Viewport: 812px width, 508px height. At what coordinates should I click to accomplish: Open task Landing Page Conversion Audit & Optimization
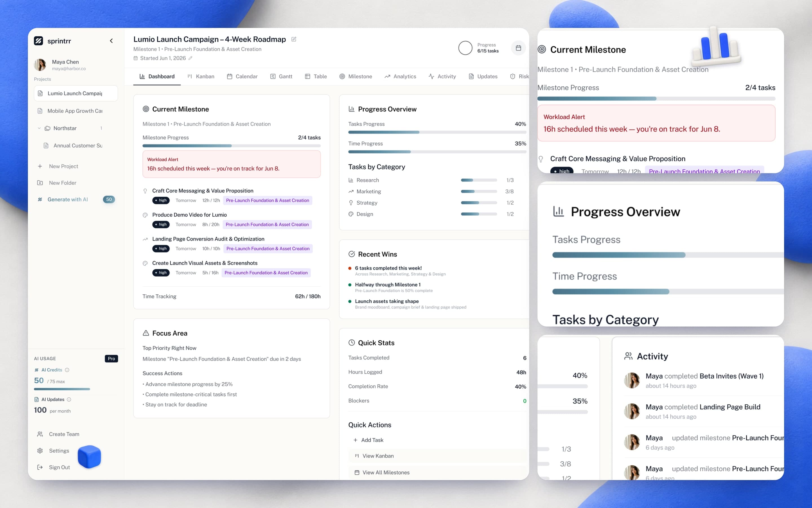208,239
